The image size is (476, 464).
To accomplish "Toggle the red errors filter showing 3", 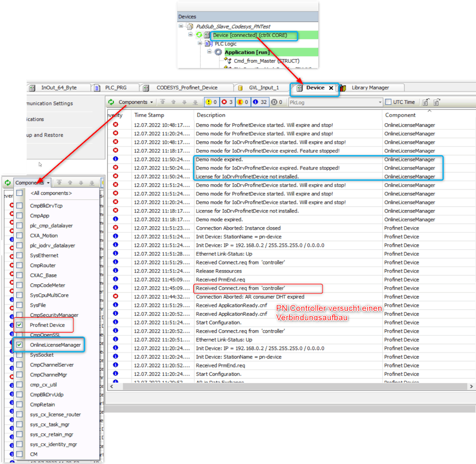I will pyautogui.click(x=228, y=102).
